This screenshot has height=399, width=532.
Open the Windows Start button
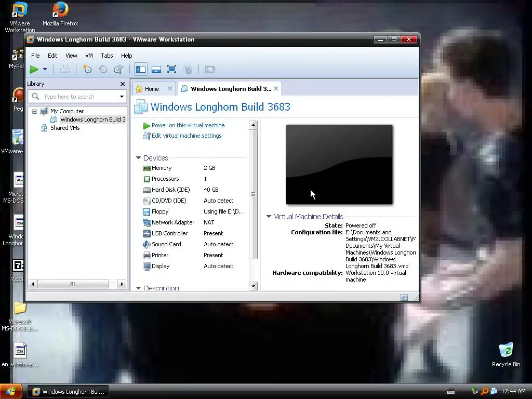pyautogui.click(x=11, y=392)
